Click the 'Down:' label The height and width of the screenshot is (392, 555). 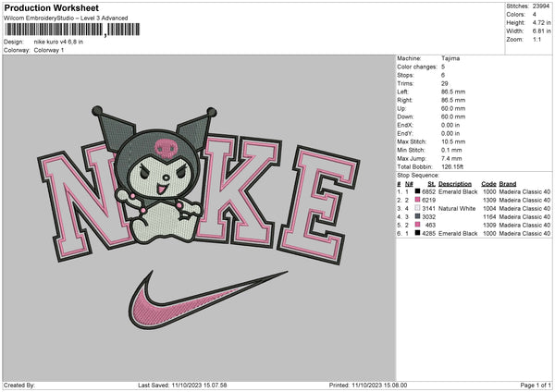(x=405, y=116)
